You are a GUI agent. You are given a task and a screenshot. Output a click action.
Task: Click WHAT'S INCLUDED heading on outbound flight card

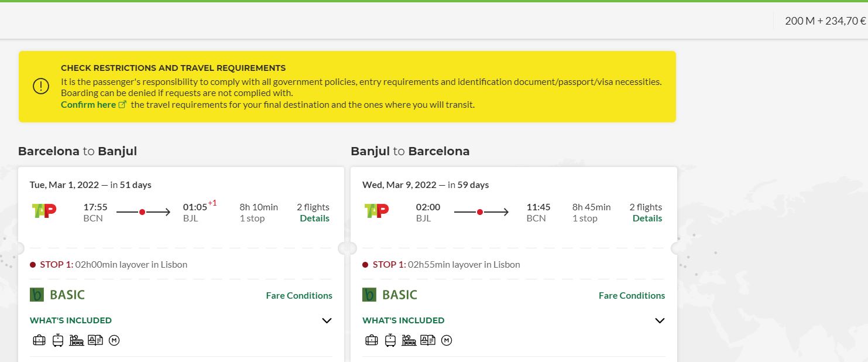pos(71,320)
